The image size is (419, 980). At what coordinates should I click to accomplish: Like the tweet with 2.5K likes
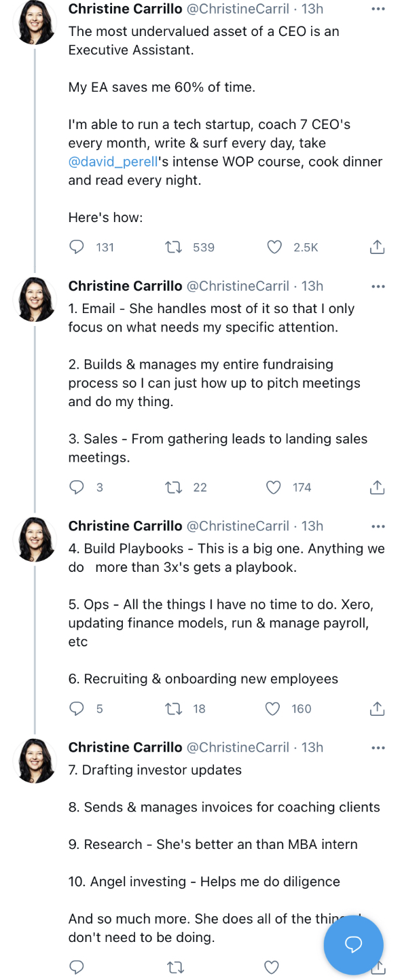click(x=274, y=247)
